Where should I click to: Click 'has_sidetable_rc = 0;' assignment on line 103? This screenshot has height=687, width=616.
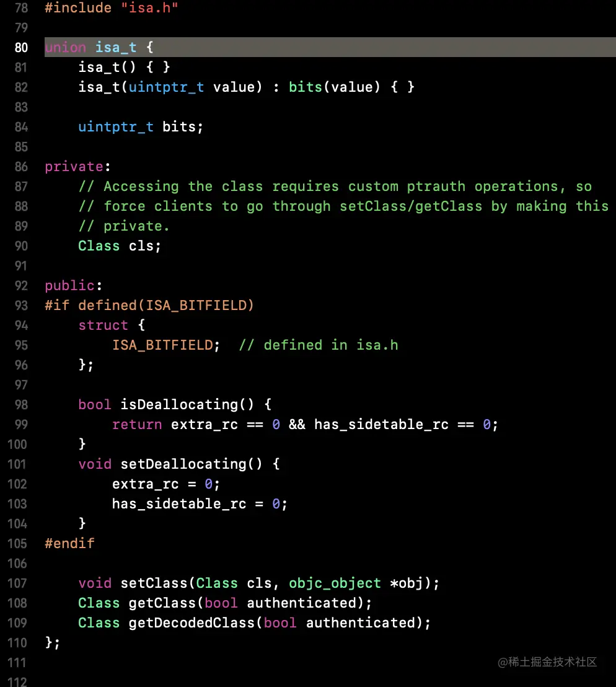[x=200, y=504]
